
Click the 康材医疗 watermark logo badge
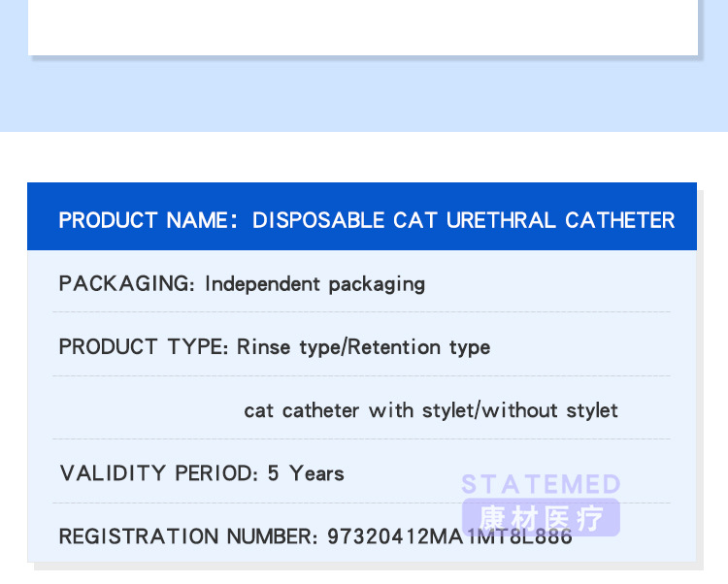pyautogui.click(x=541, y=518)
